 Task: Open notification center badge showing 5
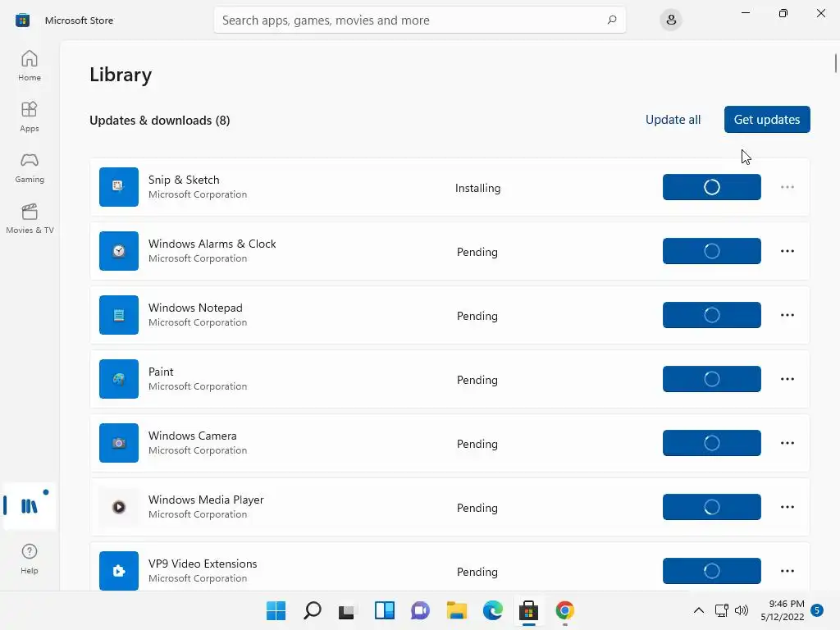817,610
